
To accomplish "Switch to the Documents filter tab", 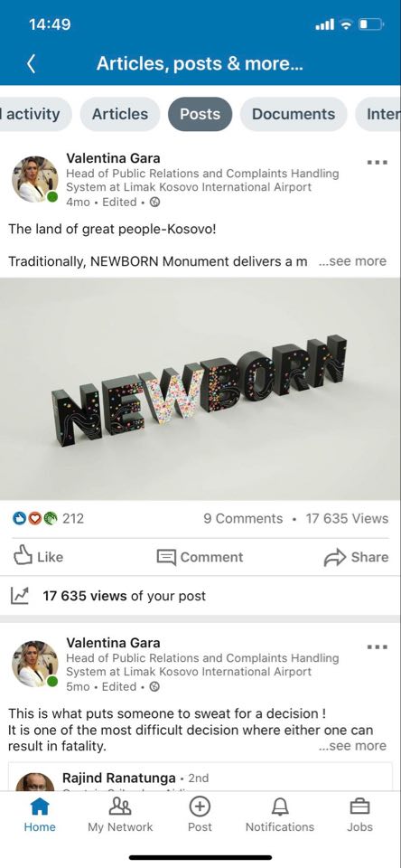I will point(294,114).
